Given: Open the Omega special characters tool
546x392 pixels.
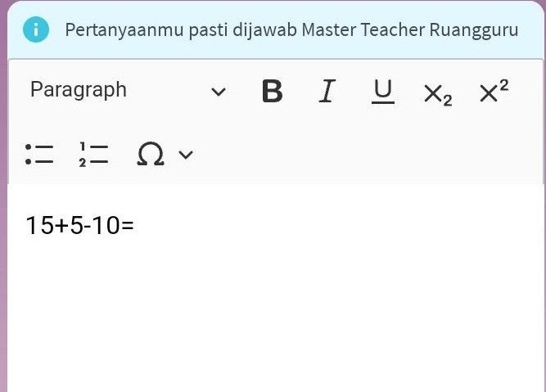Looking at the screenshot, I should [151, 154].
